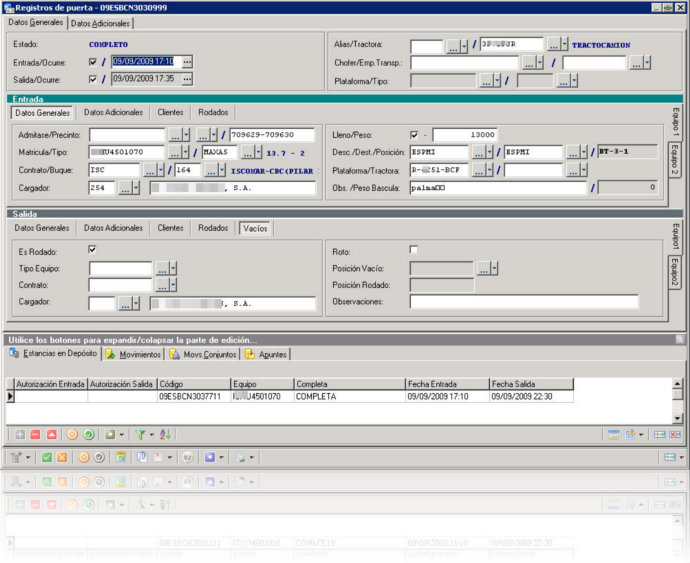Click the A-Z sort icon

point(165,435)
